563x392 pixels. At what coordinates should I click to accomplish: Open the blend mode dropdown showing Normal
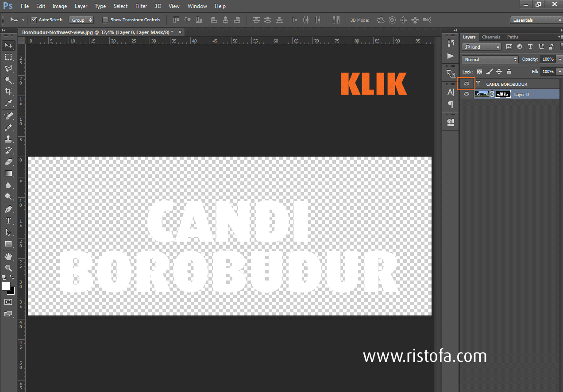[490, 59]
